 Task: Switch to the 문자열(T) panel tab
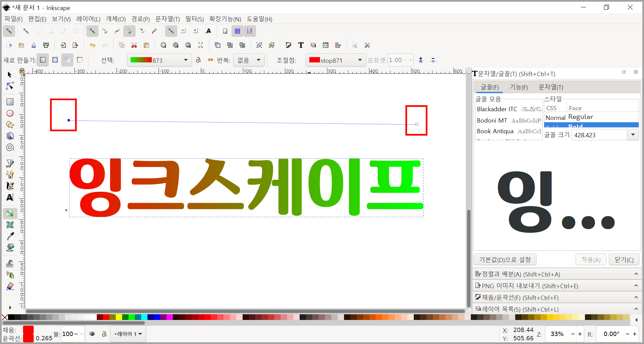tap(551, 87)
